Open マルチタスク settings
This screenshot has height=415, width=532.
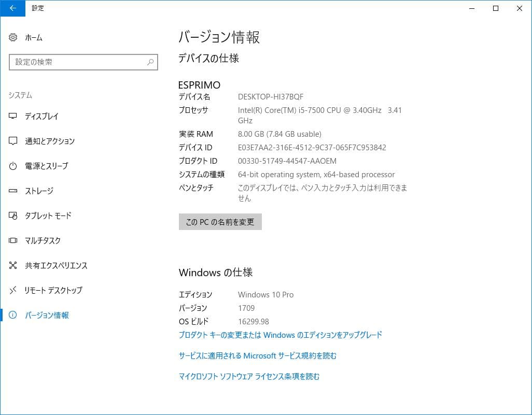tap(44, 240)
